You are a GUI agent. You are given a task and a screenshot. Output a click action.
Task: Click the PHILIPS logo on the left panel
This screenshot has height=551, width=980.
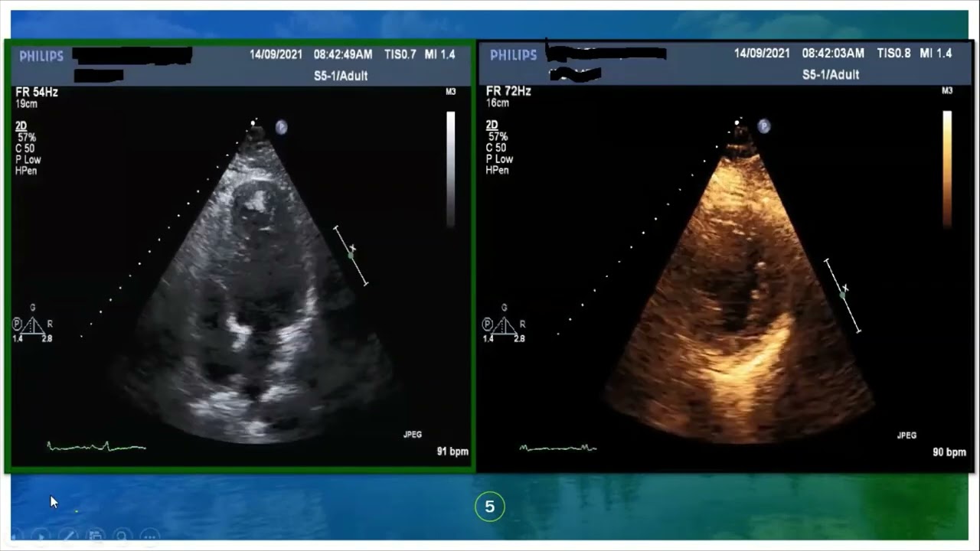point(41,56)
